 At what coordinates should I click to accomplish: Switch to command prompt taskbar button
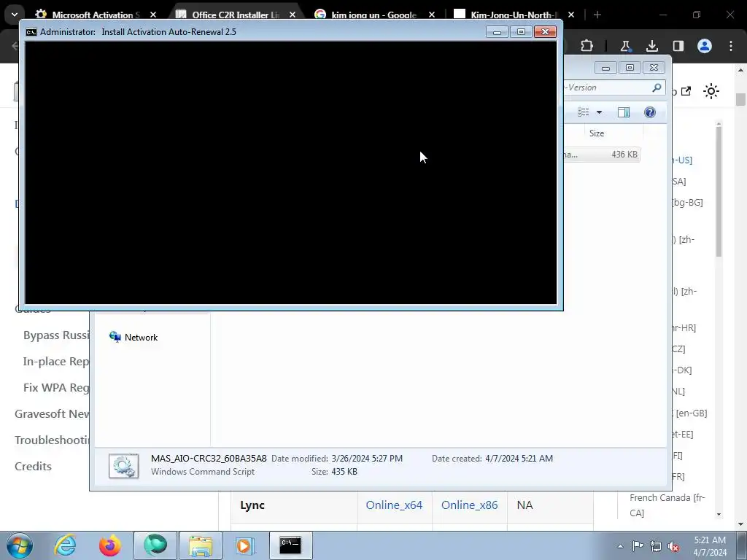coord(290,545)
